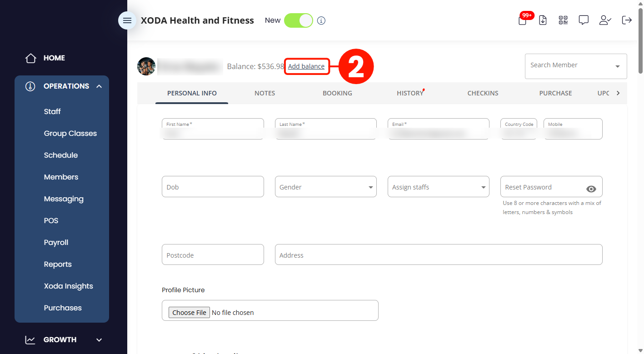Image resolution: width=644 pixels, height=354 pixels.
Task: Open the chat messages icon
Action: point(584,20)
